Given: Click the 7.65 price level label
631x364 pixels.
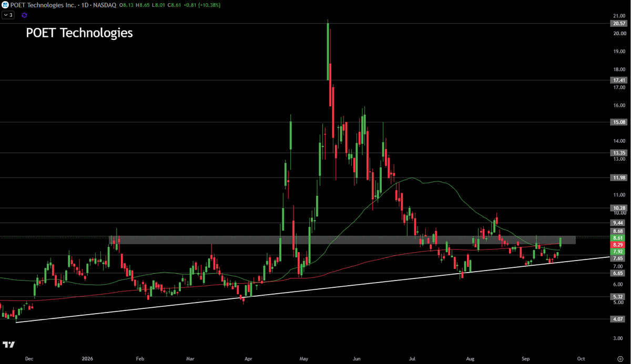Looking at the screenshot, I should click(618, 258).
